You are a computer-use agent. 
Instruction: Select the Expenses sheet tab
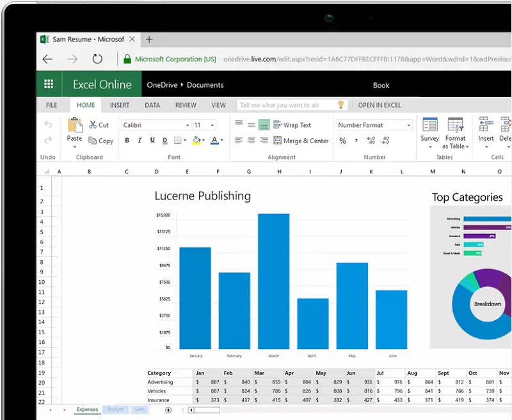tap(87, 409)
